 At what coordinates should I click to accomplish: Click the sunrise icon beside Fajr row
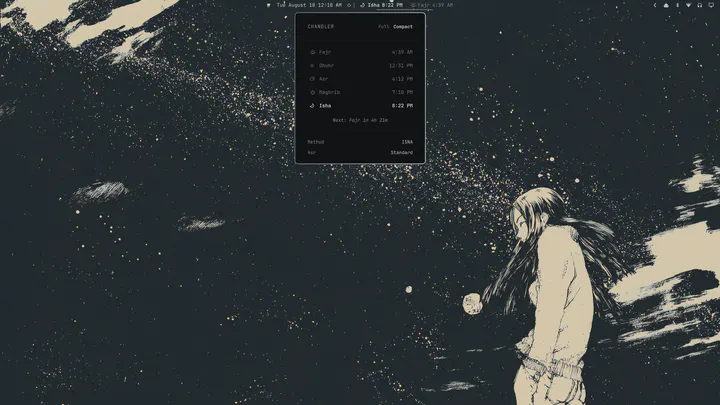click(312, 52)
